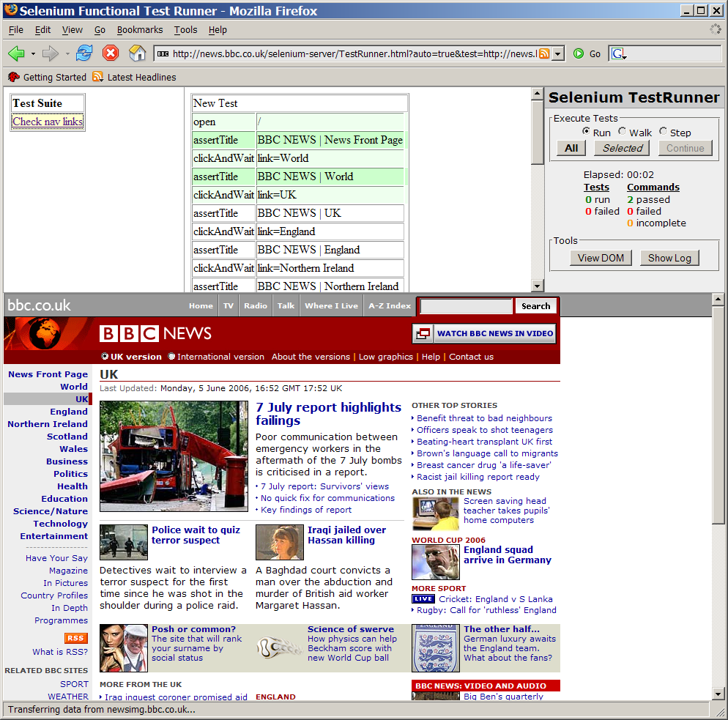Viewport: 728px width, 720px height.
Task: Open the View menu
Action: [x=73, y=30]
